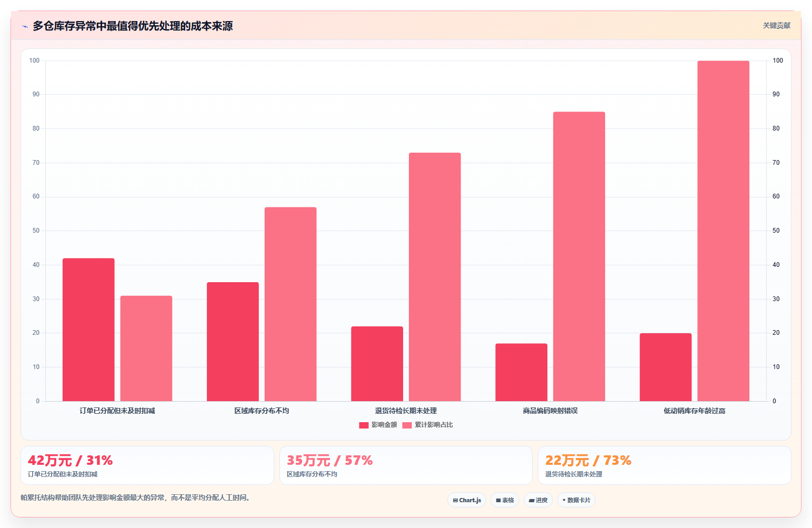Click the 42万元 / 31% data card
This screenshot has width=812, height=528.
147,465
